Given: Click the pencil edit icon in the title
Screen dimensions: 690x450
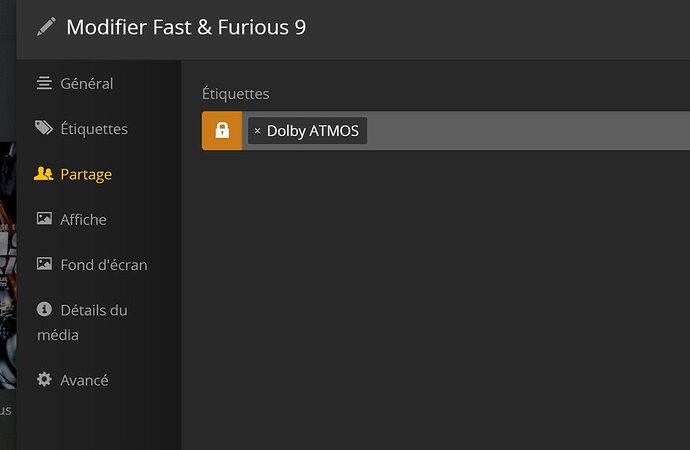Looking at the screenshot, I should pyautogui.click(x=46, y=27).
